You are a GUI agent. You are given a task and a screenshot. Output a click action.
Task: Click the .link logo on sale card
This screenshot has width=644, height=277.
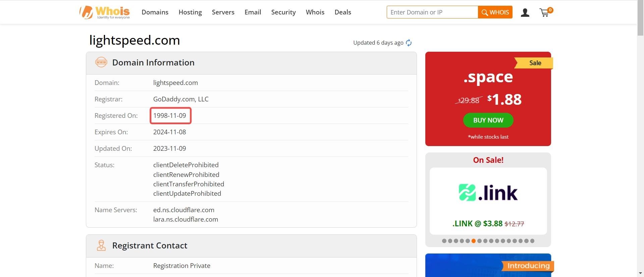pyautogui.click(x=488, y=193)
